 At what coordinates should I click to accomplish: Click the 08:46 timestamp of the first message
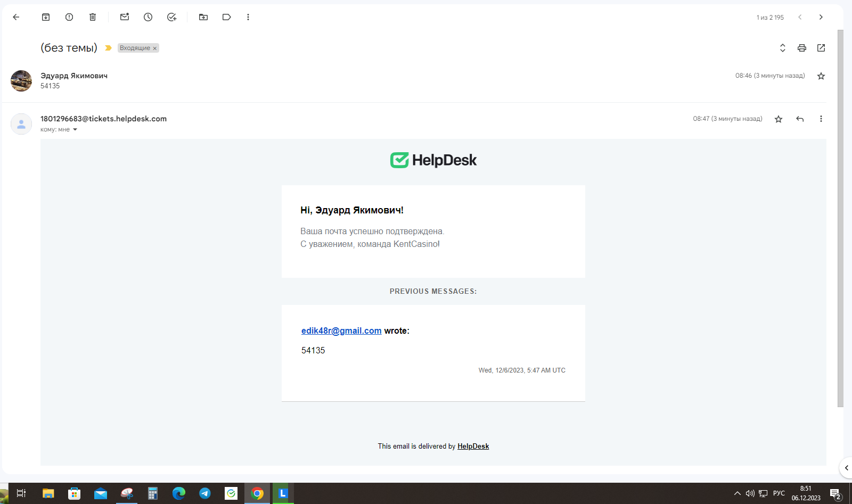tap(770, 76)
